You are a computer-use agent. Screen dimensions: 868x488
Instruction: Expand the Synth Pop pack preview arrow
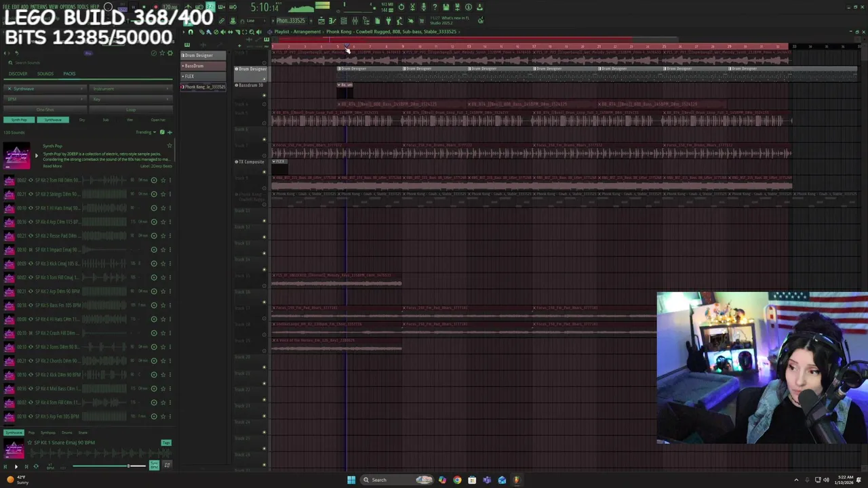coord(37,155)
